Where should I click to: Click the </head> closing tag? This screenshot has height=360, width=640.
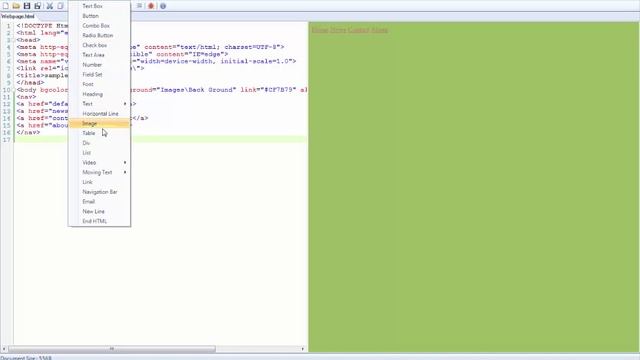(30, 83)
